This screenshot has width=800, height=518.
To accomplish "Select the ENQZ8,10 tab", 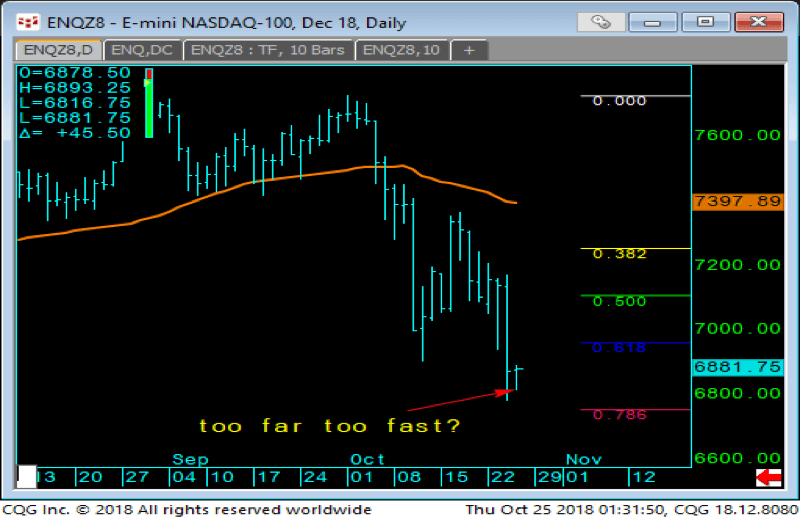I will (x=401, y=49).
